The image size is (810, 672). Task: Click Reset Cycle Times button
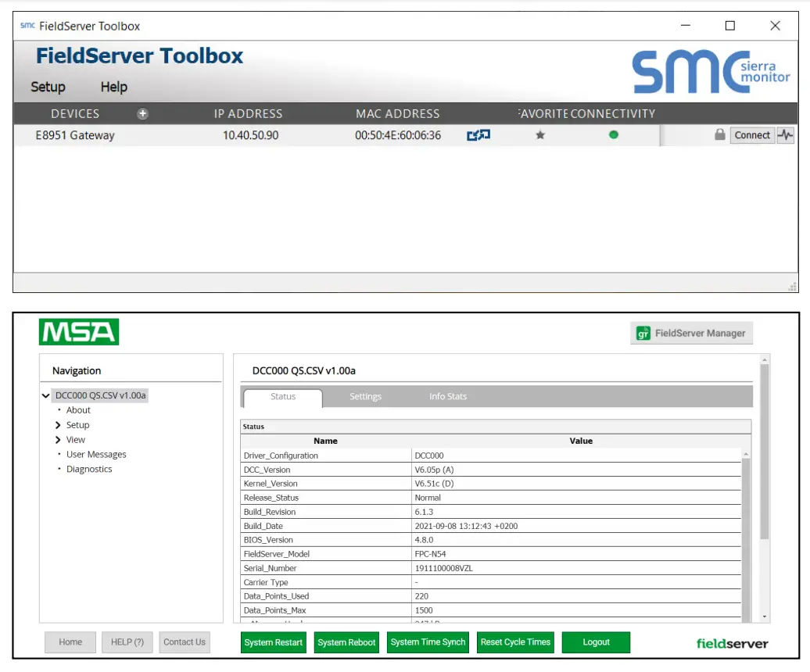pos(515,642)
